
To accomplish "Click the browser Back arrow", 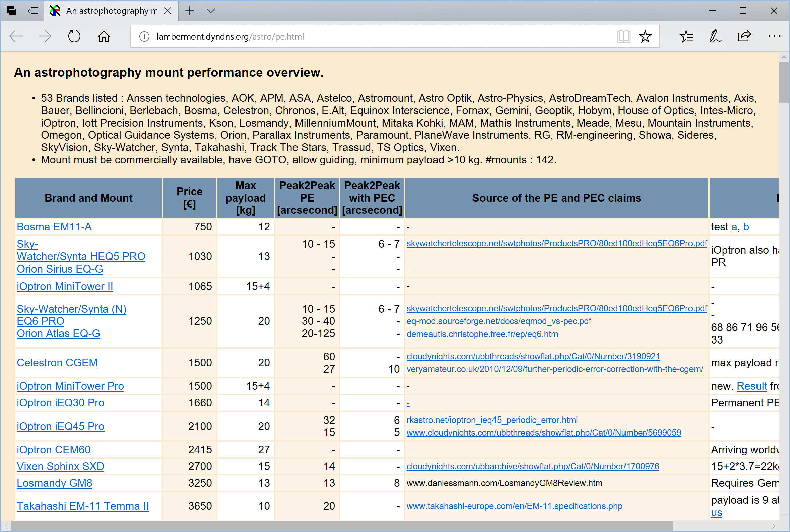I will (x=16, y=36).
